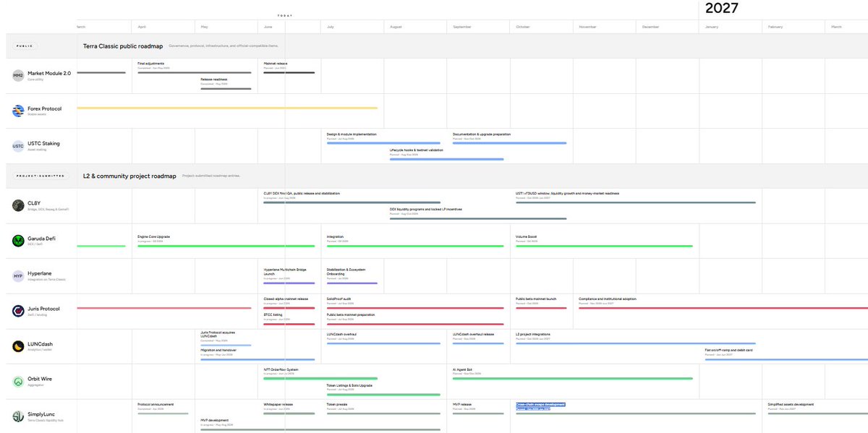This screenshot has width=868, height=433.
Task: Open 'Design & module implementation' milestone
Action: coord(352,134)
